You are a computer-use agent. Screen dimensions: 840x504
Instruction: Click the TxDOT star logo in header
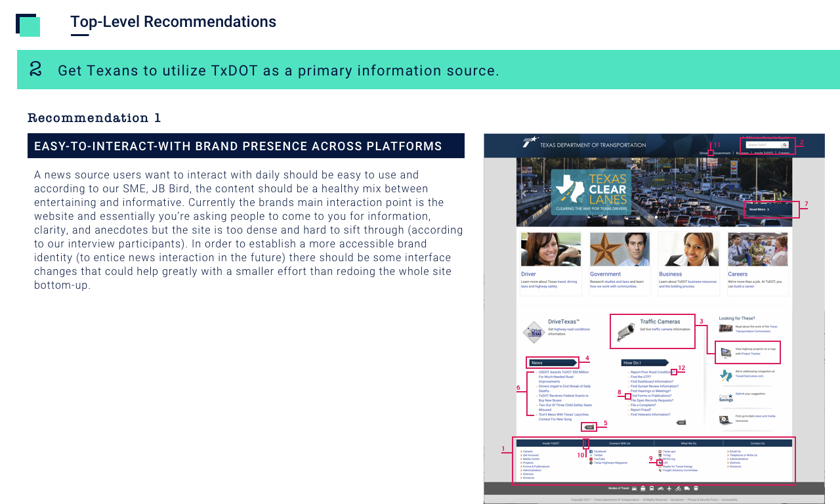coord(530,142)
